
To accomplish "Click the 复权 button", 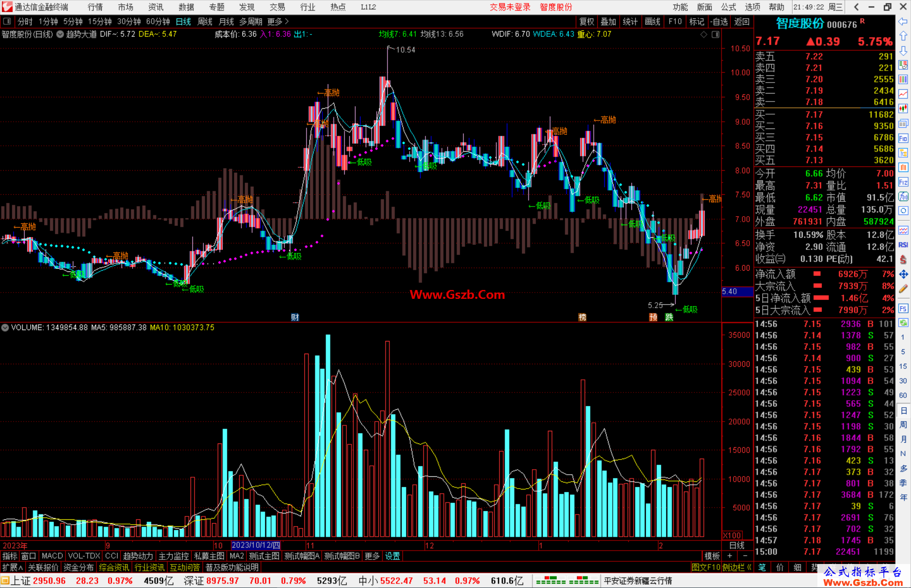I will pyautogui.click(x=587, y=21).
